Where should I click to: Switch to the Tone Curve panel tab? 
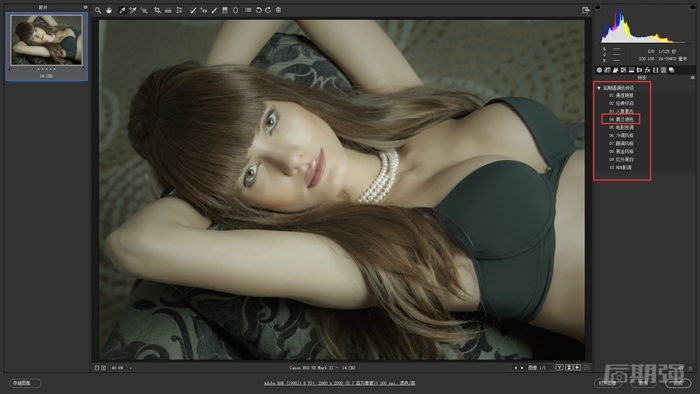(607, 70)
